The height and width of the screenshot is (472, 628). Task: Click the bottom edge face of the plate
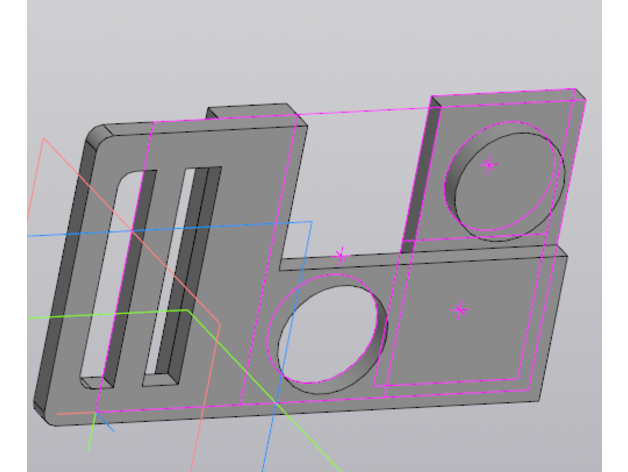point(300,410)
